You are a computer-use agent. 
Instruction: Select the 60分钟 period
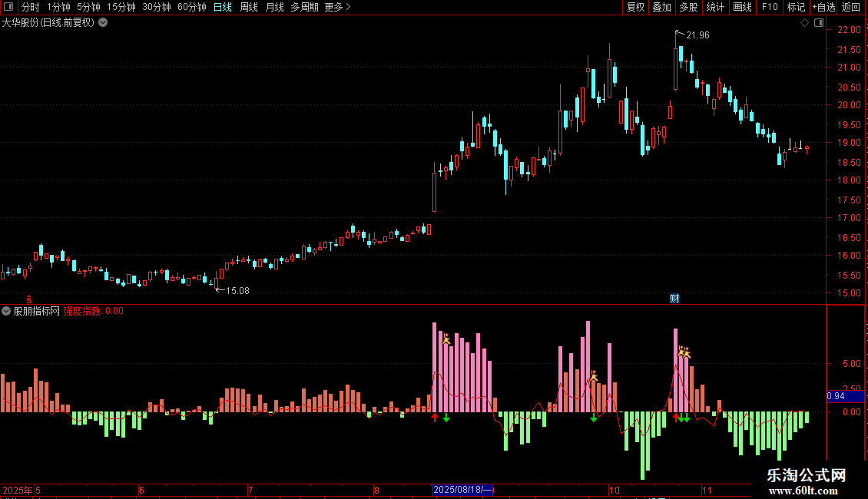(192, 7)
